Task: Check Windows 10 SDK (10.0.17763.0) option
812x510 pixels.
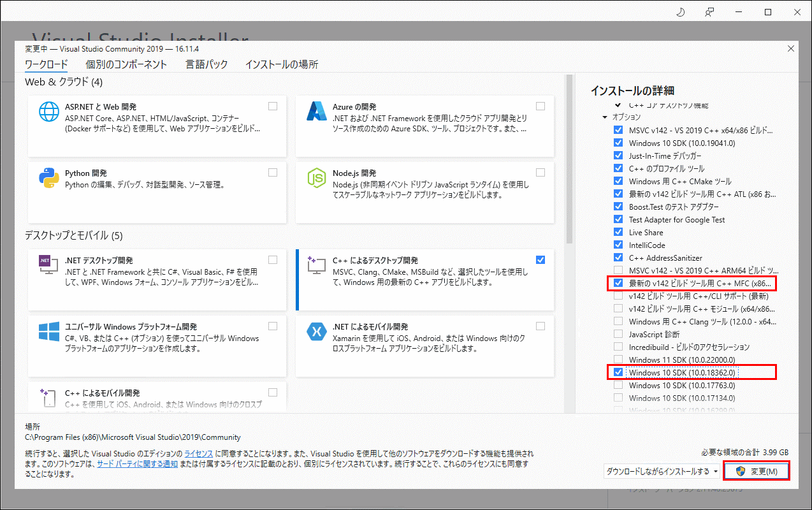Action: coord(618,385)
